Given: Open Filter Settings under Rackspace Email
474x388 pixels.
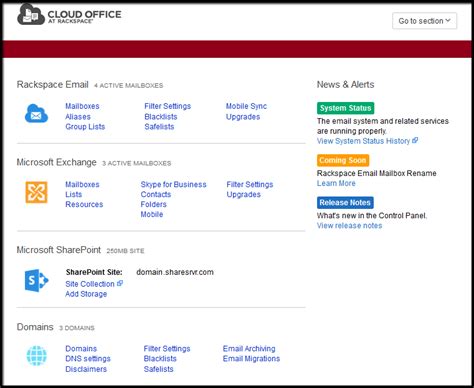Looking at the screenshot, I should pyautogui.click(x=168, y=106).
